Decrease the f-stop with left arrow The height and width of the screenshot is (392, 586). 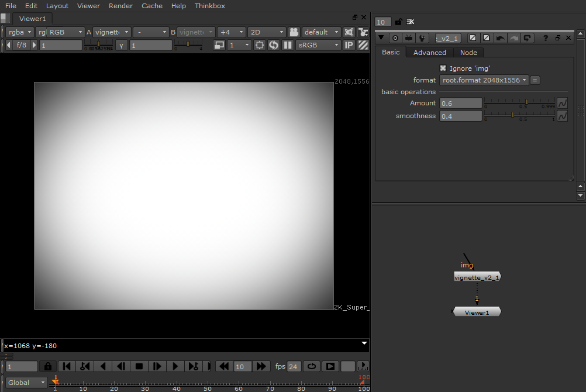click(x=9, y=45)
